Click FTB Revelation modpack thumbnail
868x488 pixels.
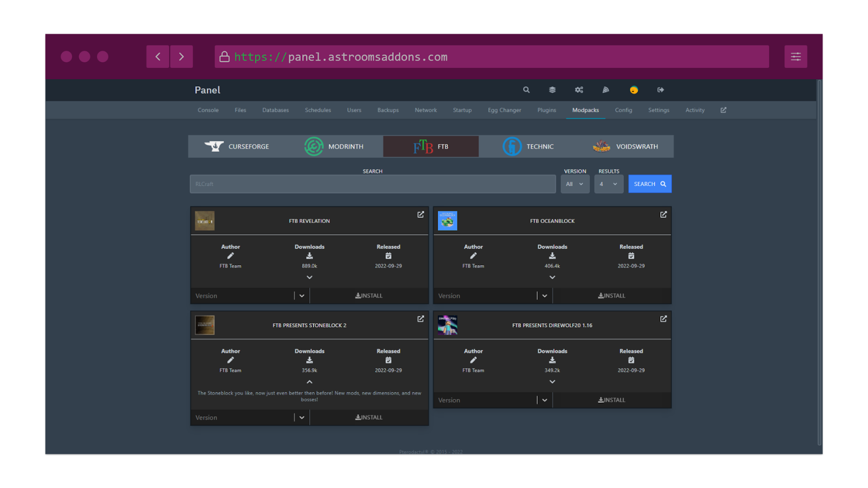tap(205, 221)
